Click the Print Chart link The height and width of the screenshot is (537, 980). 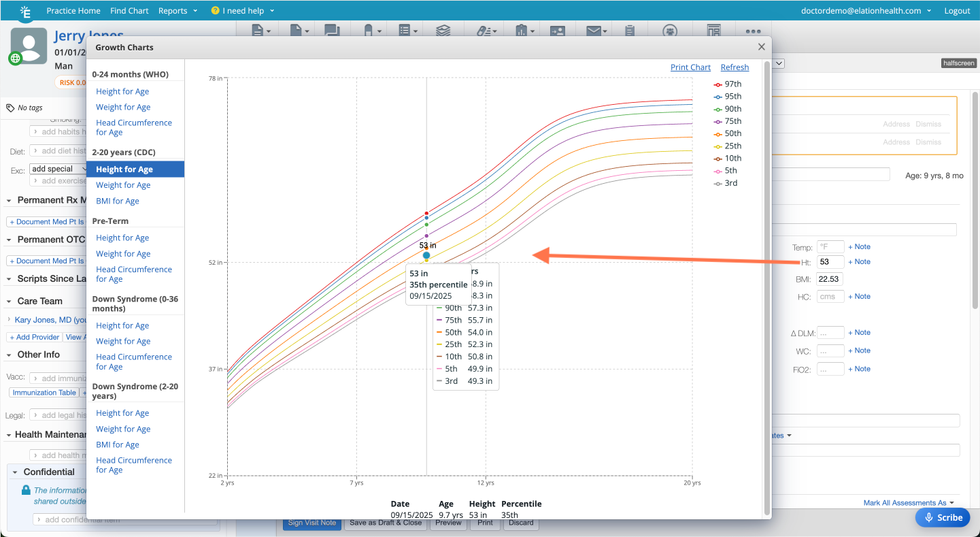tap(690, 67)
